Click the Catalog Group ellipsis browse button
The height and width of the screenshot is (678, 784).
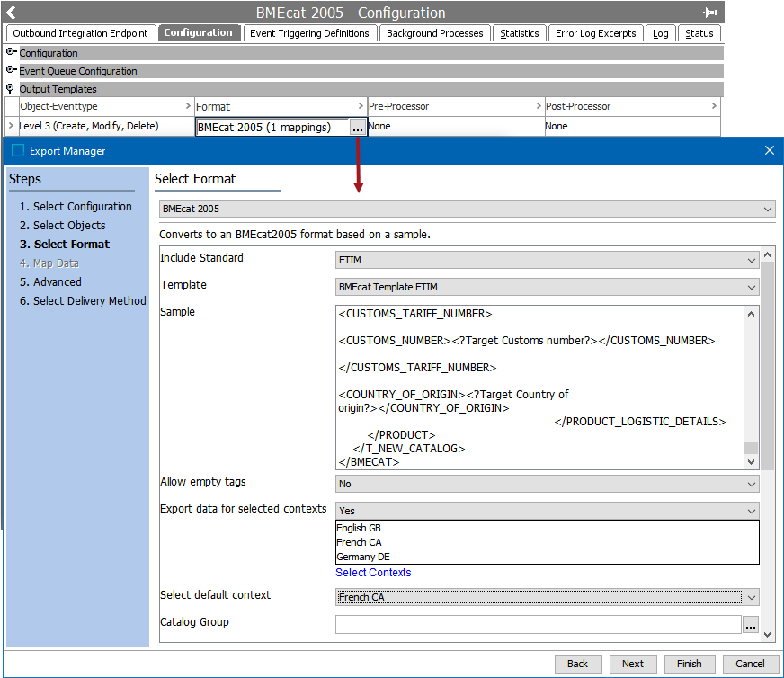[x=751, y=624]
